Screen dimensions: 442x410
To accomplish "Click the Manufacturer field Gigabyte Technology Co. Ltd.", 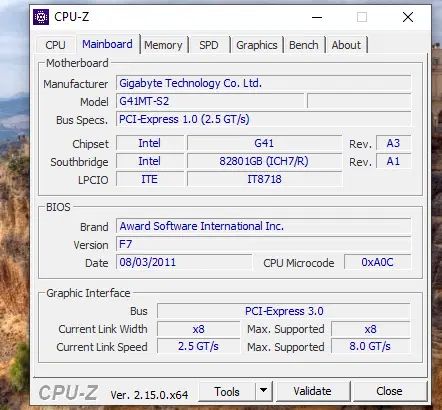I will tap(263, 83).
